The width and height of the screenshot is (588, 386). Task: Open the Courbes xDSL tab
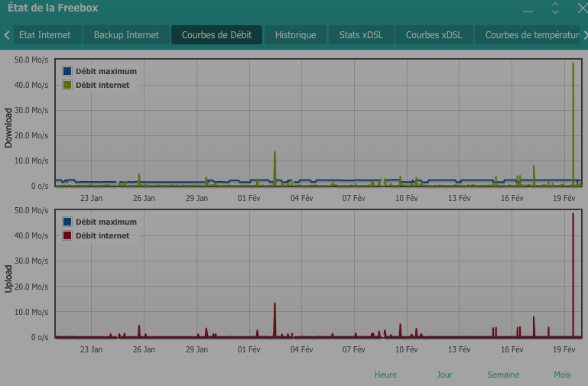coord(434,35)
